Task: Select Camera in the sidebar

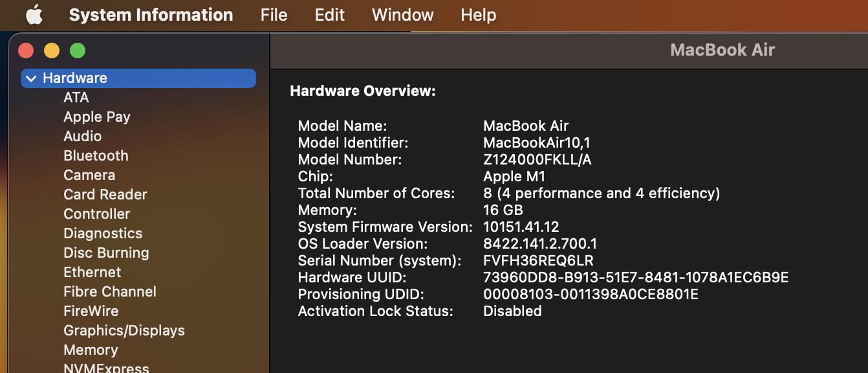Action: point(89,175)
